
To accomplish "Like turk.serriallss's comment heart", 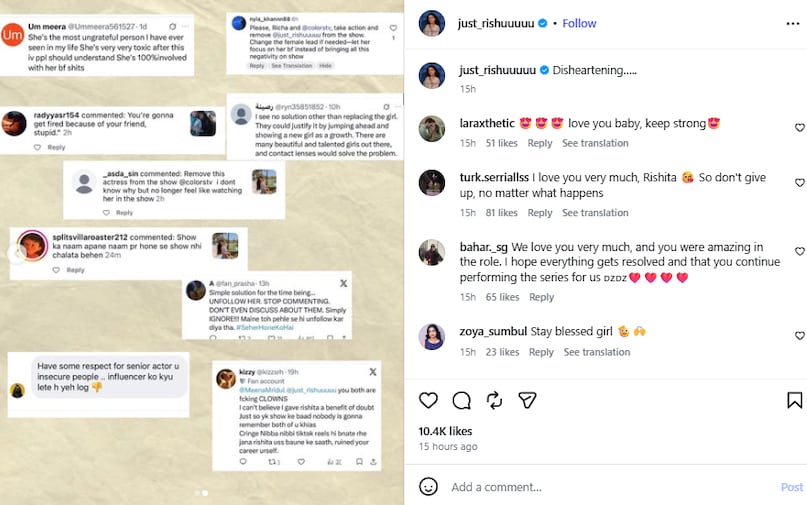I will (x=799, y=183).
